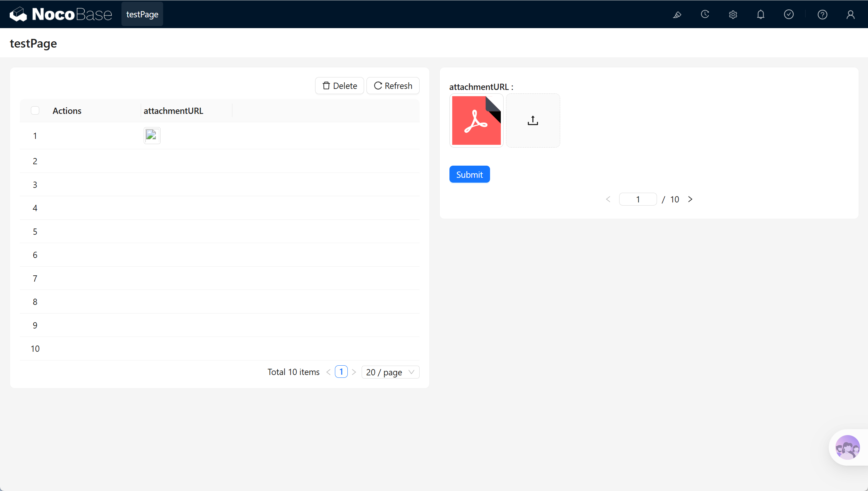Open the 20 / page dropdown
This screenshot has height=491, width=868.
coord(390,372)
